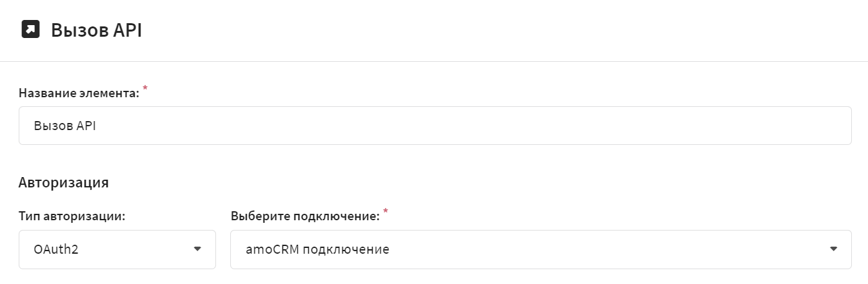Click the Название элемента label
This screenshot has height=284, width=868.
tap(79, 93)
